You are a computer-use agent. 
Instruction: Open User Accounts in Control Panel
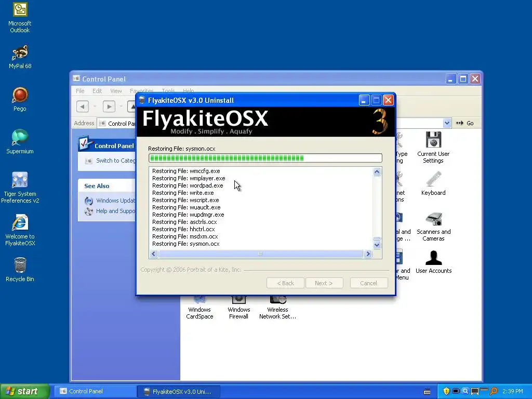point(433,262)
